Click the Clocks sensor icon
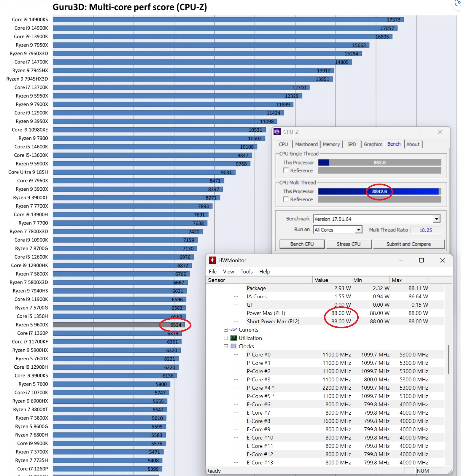Screen dimensions: 461x476 coord(234,346)
